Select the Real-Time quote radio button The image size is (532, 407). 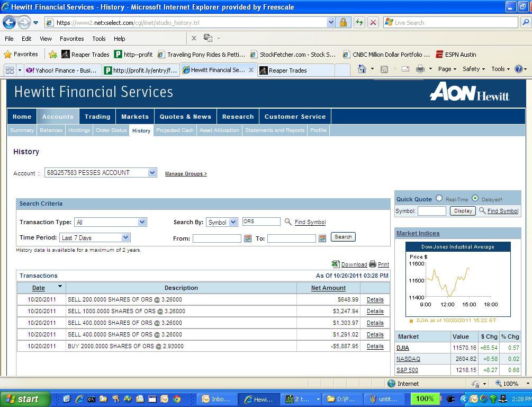coord(439,198)
